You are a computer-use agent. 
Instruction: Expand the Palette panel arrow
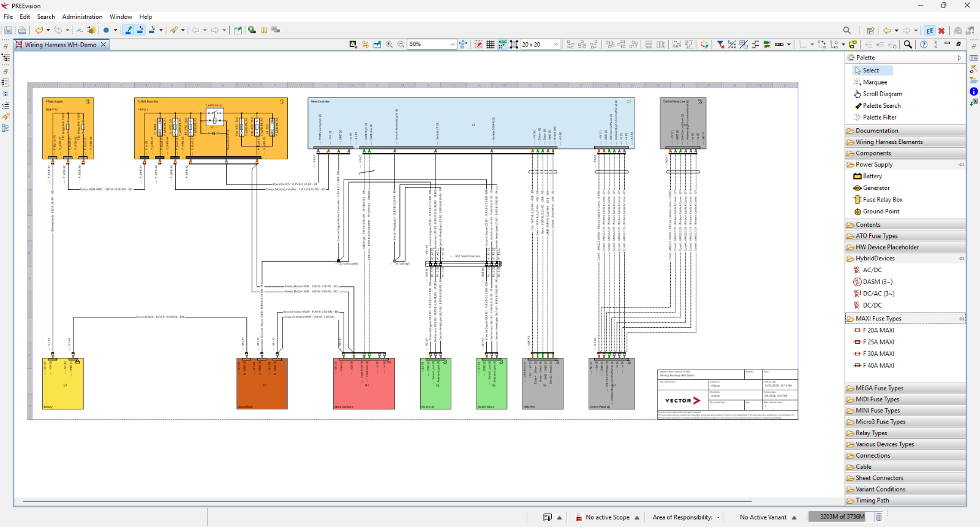(x=959, y=58)
